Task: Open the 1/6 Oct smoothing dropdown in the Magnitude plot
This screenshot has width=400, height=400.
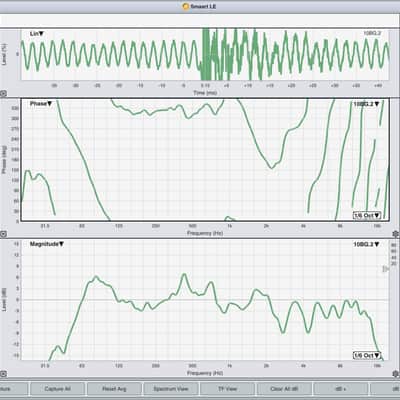Action: 367,355
